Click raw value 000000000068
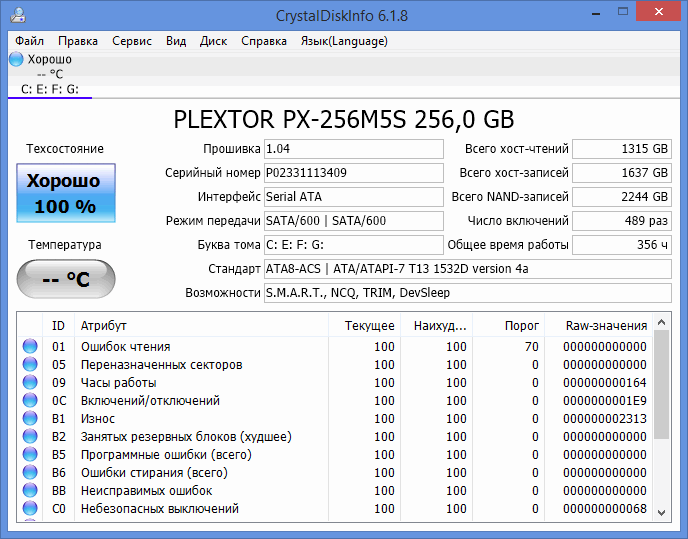688x539 pixels. [605, 508]
